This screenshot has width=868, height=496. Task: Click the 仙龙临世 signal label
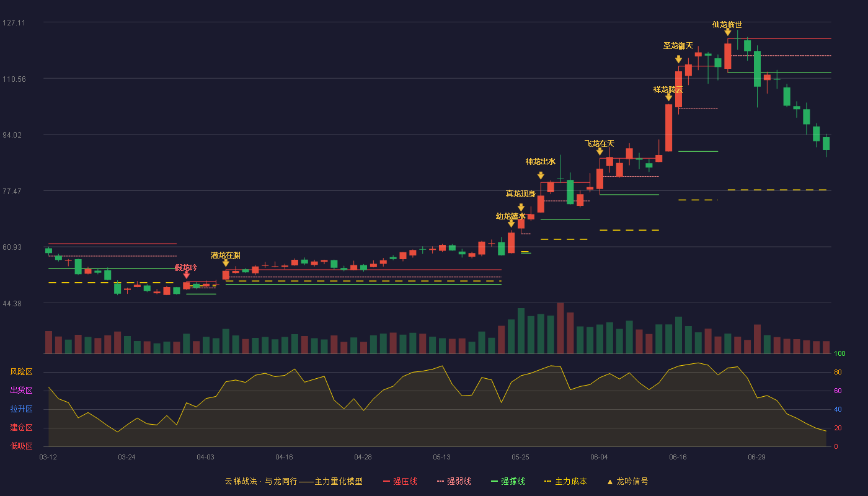tap(727, 25)
